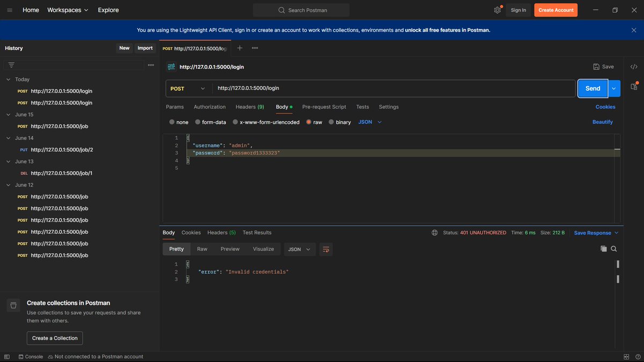
Task: Open Save Response dropdown
Action: (x=596, y=233)
